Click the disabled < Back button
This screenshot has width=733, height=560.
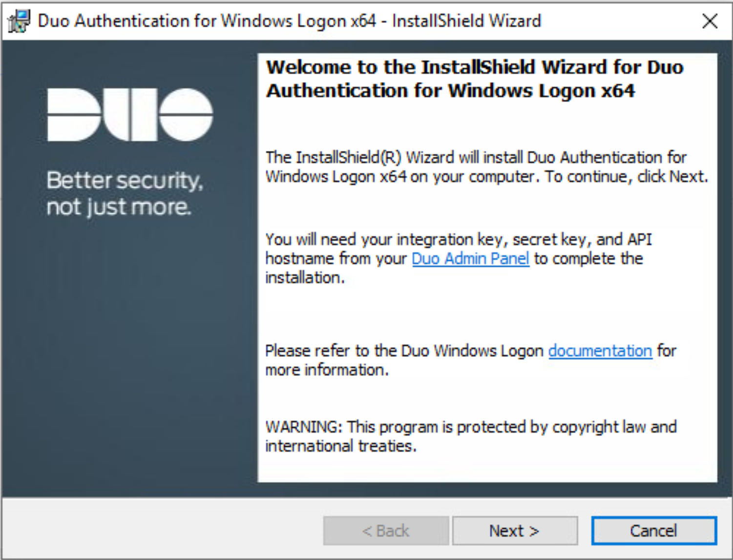pos(386,531)
